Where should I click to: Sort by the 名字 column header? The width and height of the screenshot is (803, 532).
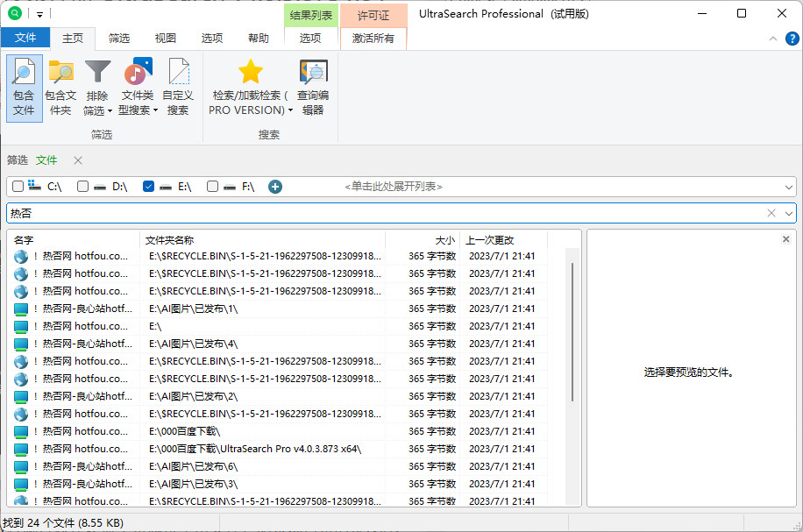click(x=74, y=240)
